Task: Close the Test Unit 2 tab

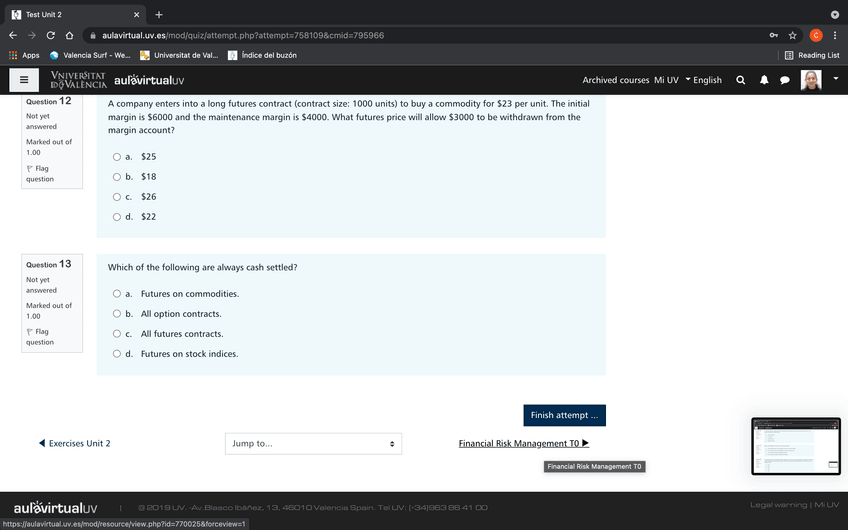Action: 136,15
